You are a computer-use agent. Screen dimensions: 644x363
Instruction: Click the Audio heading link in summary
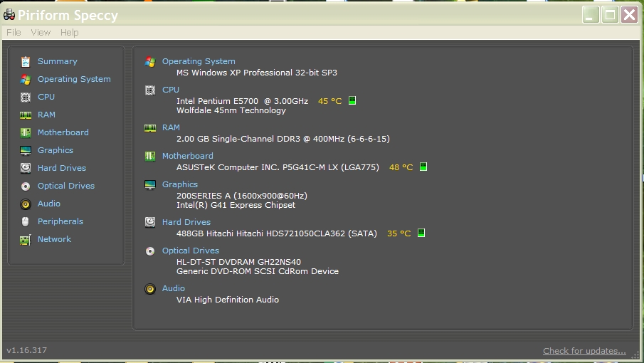[x=174, y=288]
